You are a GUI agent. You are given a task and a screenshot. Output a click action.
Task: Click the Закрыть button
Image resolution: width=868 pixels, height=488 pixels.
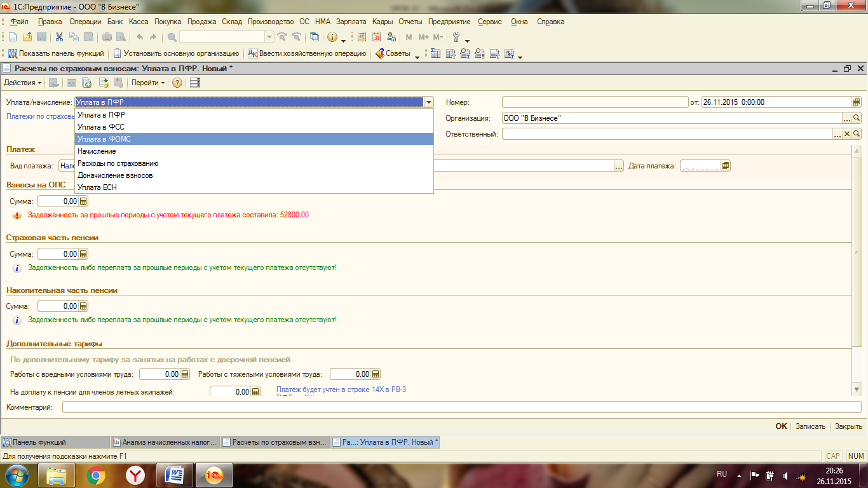848,426
